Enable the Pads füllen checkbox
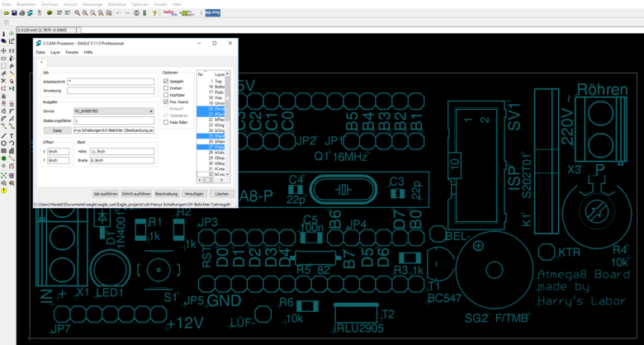644x345 pixels. pos(166,122)
